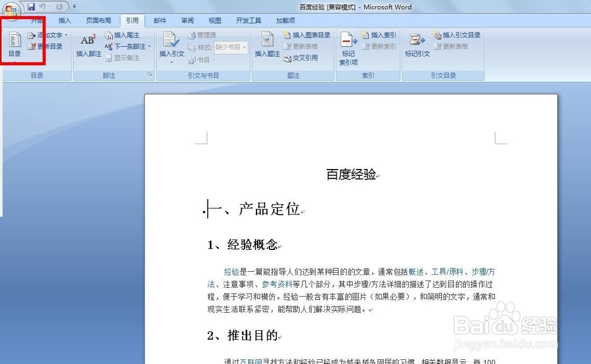The image size is (591, 364).
Task: Open the 插入引文 citation tool
Action: click(171, 47)
